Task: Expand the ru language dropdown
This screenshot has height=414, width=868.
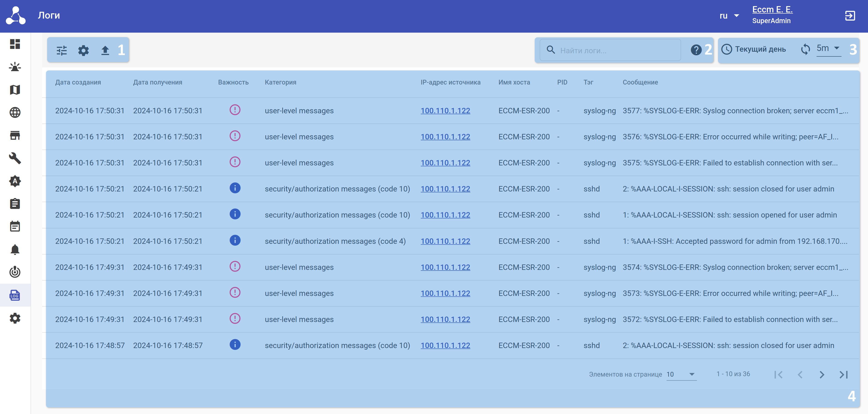Action: [729, 16]
